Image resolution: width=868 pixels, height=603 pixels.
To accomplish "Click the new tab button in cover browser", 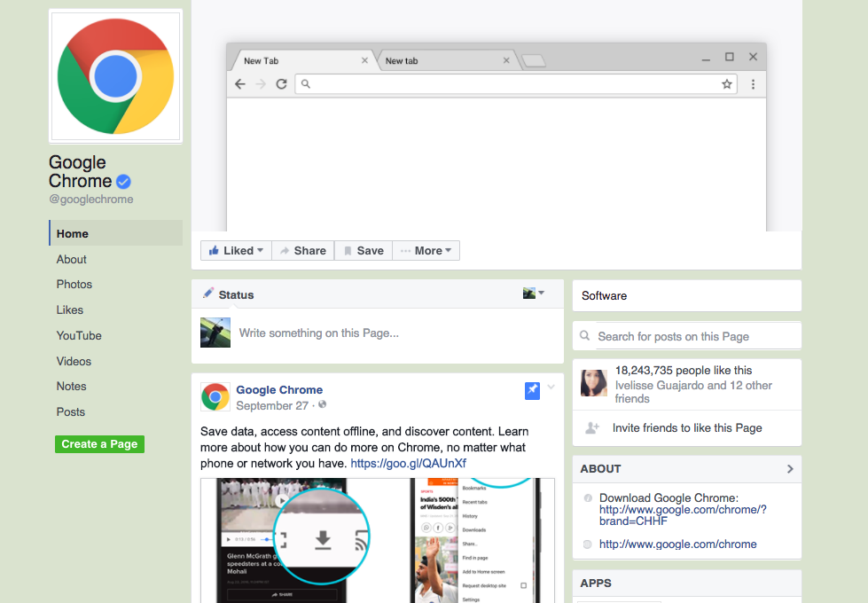I will point(534,61).
